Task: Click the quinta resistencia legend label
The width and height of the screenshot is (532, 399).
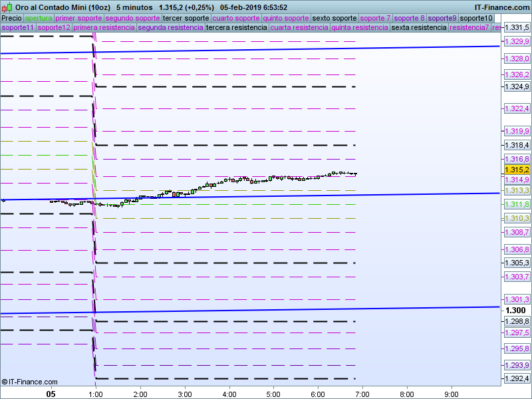Action: [360, 27]
